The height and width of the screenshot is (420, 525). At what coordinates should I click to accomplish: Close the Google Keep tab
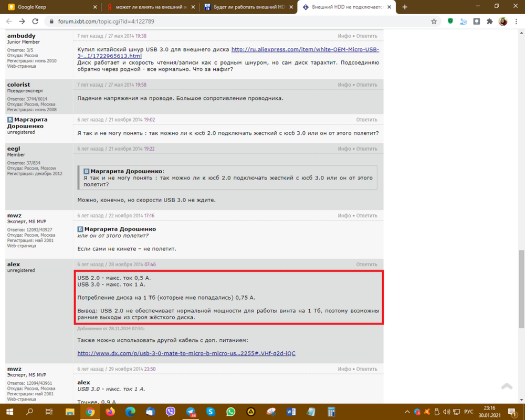pos(94,7)
